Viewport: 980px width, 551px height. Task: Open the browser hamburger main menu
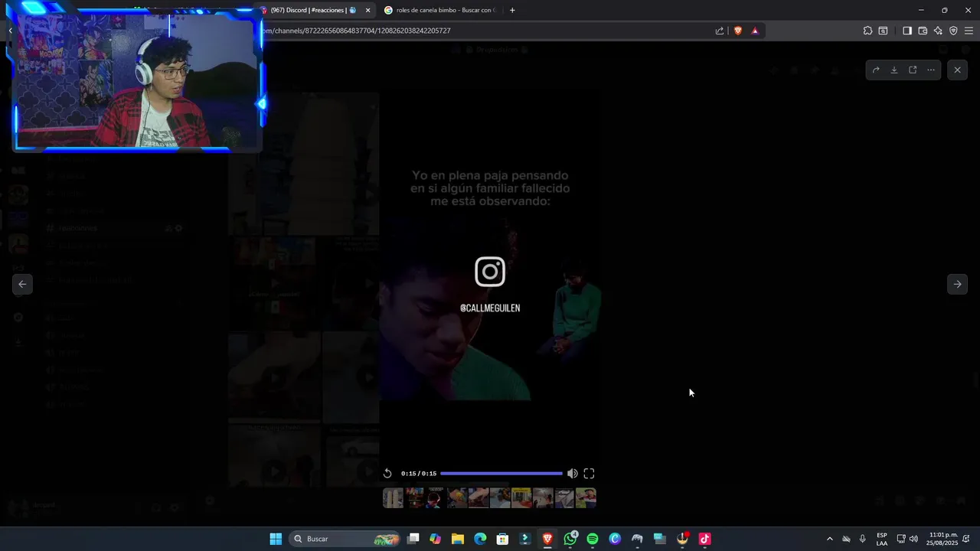coord(969,31)
